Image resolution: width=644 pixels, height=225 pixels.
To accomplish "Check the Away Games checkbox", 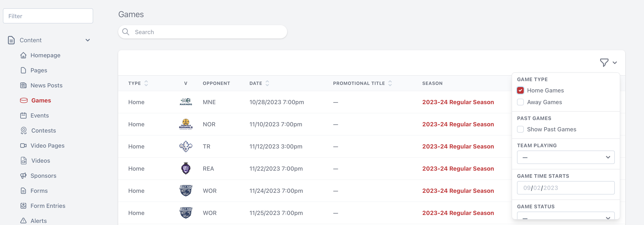I will (520, 102).
